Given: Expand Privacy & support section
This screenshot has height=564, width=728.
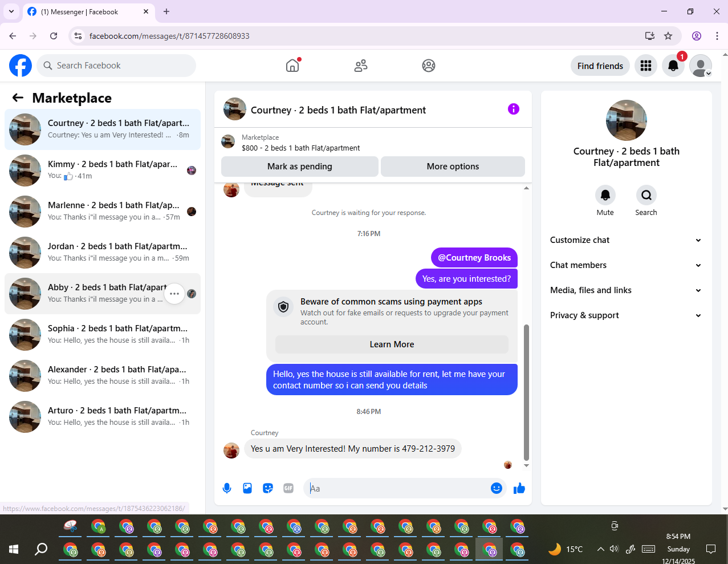Looking at the screenshot, I should point(626,315).
